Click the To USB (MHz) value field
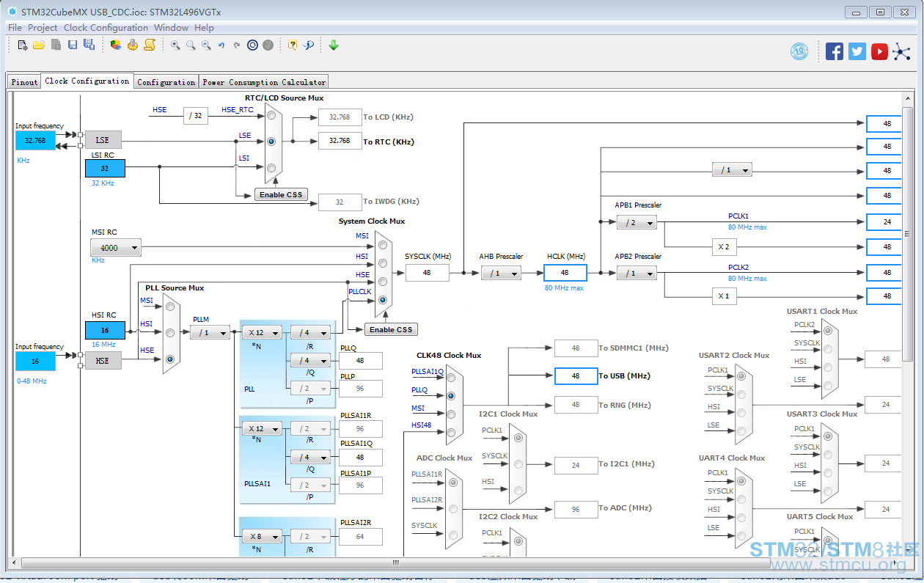This screenshot has width=924, height=583. click(x=576, y=376)
